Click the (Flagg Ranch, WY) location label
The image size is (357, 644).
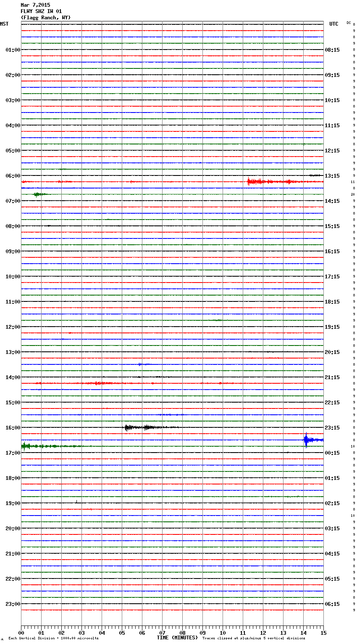tap(46, 18)
